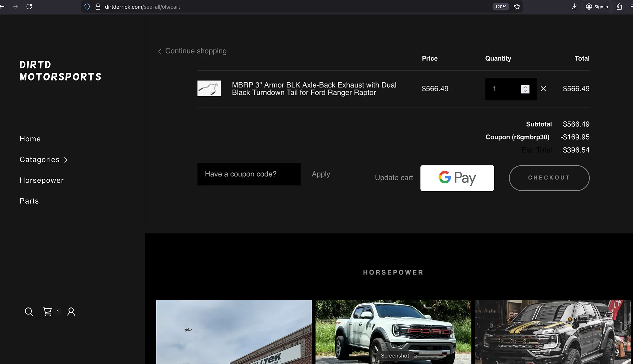Open the tracking protection shield icon

pos(87,7)
